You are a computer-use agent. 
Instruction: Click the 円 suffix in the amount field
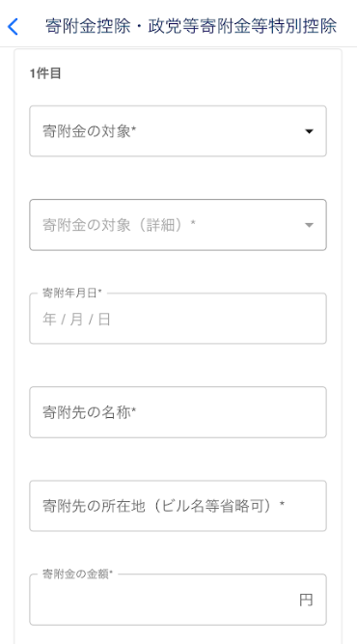pyautogui.click(x=306, y=600)
